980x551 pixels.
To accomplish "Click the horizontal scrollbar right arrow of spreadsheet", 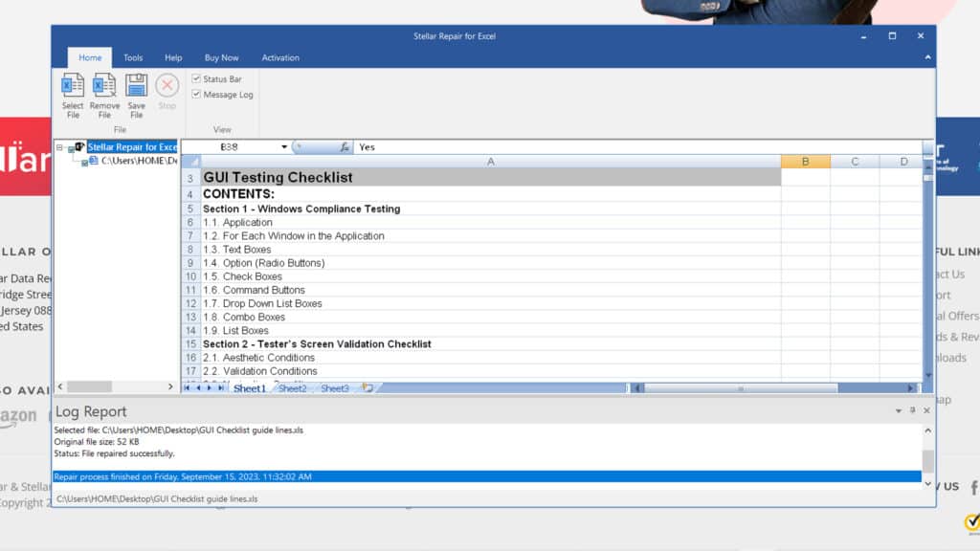I will tap(911, 388).
